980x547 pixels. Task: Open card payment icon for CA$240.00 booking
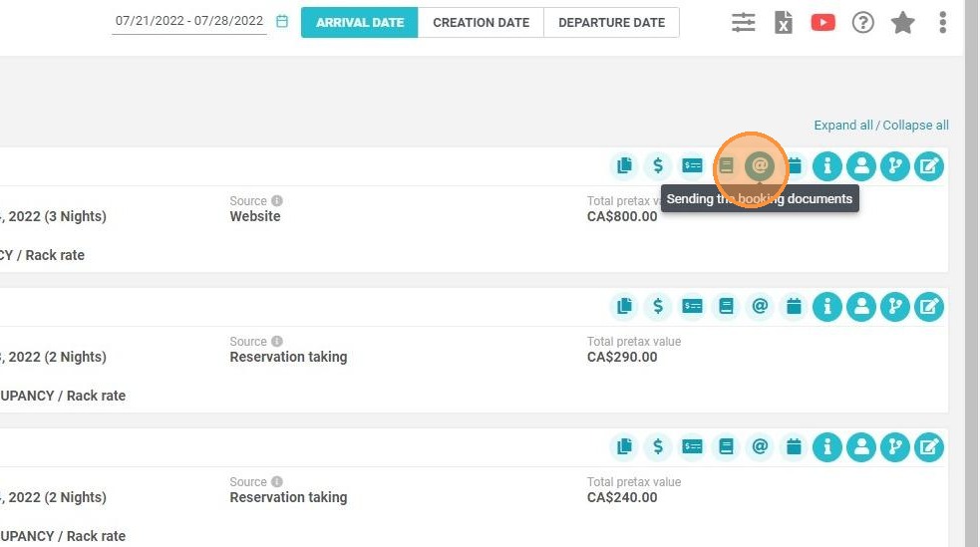tap(692, 447)
